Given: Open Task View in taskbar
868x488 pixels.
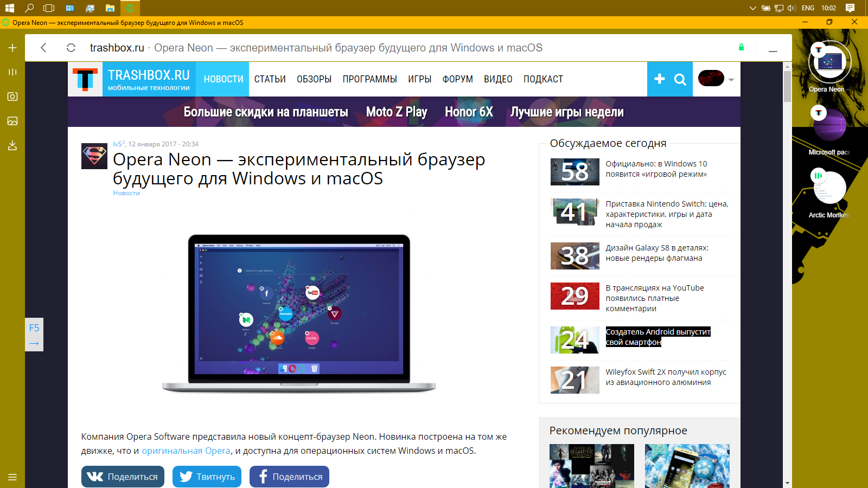Looking at the screenshot, I should [49, 8].
